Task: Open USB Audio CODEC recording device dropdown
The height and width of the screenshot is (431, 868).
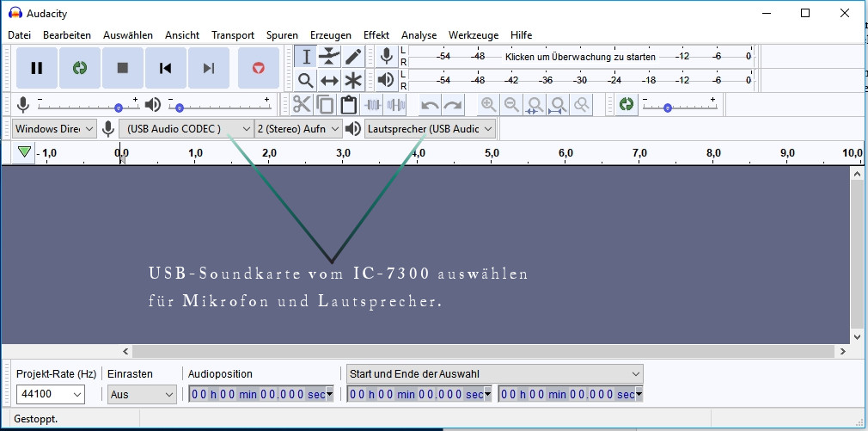Action: [x=186, y=129]
